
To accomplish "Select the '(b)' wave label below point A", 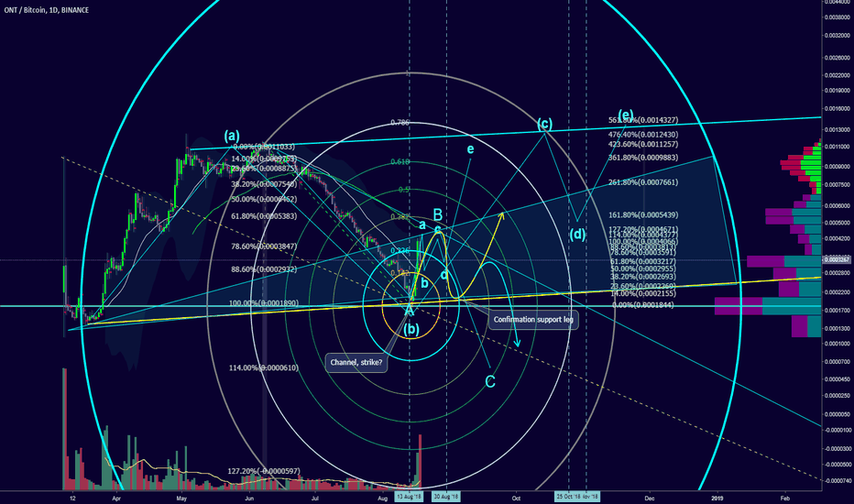I will (411, 329).
